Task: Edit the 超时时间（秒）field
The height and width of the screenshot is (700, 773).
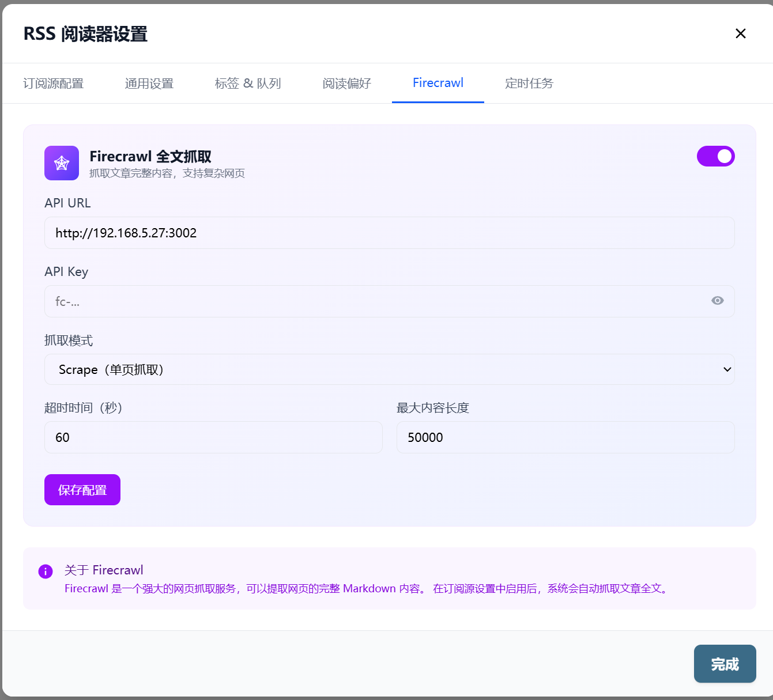Action: pyautogui.click(x=213, y=437)
